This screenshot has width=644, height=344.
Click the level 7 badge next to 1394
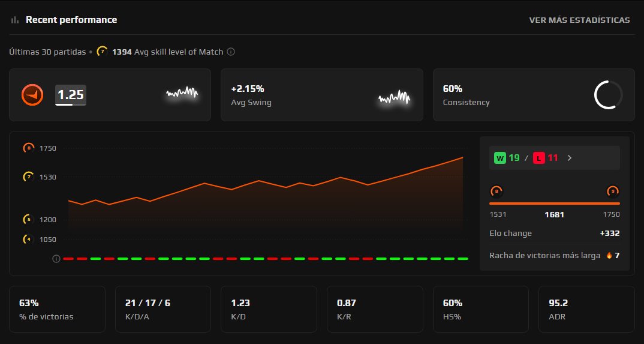point(102,52)
